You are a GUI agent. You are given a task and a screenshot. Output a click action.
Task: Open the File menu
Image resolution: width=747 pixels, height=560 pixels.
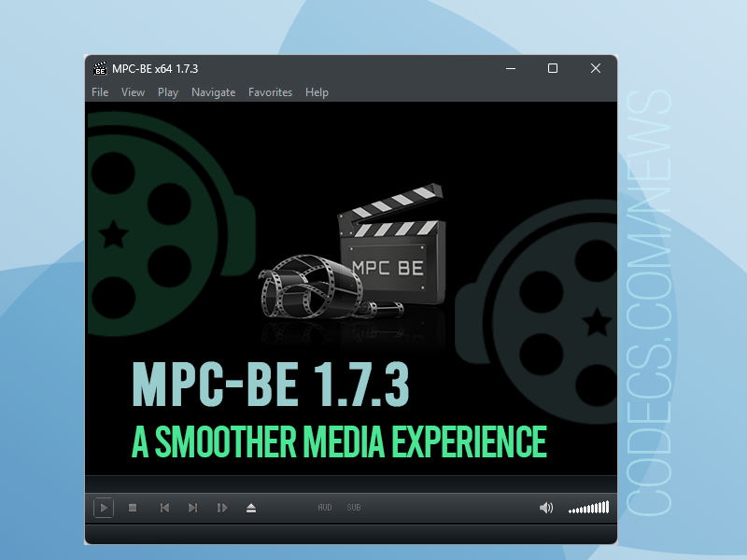pyautogui.click(x=100, y=92)
